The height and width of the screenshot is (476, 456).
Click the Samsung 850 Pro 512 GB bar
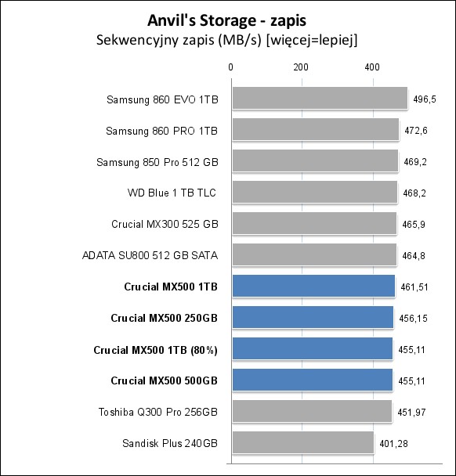[315, 160]
